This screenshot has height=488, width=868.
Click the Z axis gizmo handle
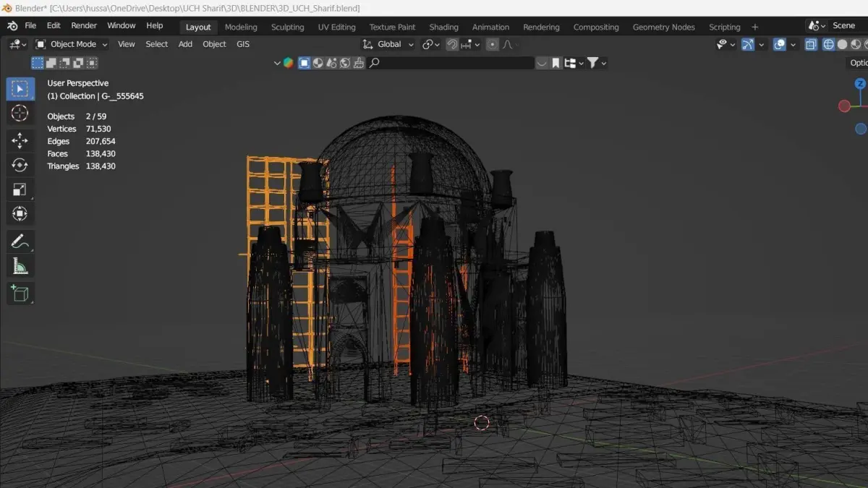tap(860, 84)
